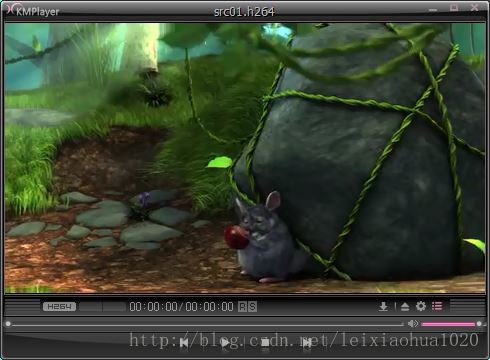Screen dimensions: 490x360
Task: Click the src01.h264 title text
Action: pos(244,12)
